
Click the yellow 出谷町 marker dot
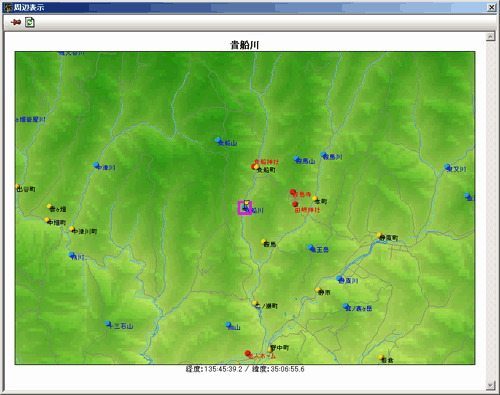17,187
